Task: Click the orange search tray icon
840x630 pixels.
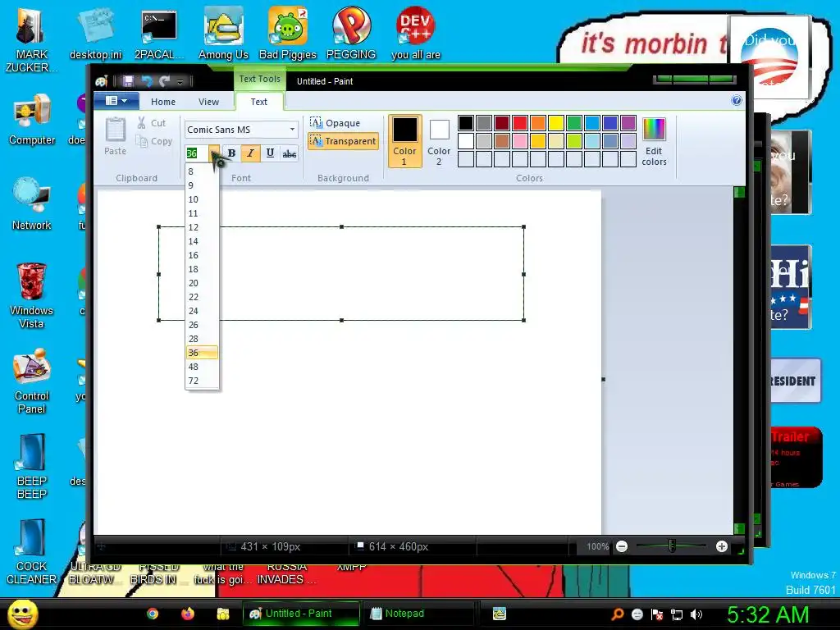Action: [x=618, y=614]
